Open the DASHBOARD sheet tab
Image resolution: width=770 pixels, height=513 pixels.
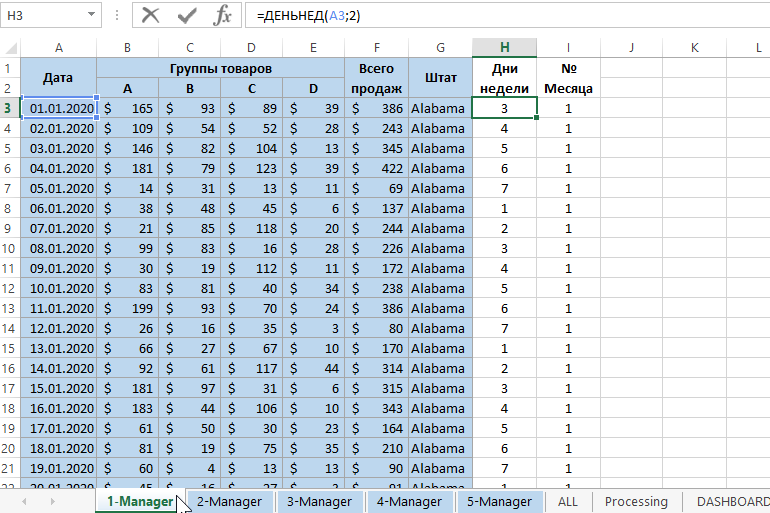pos(732,501)
